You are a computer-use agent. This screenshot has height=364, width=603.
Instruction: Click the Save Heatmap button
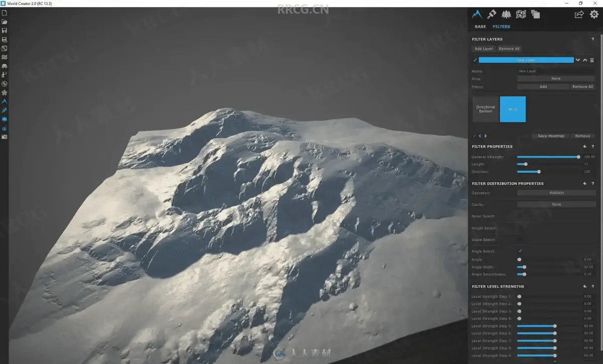coord(551,136)
